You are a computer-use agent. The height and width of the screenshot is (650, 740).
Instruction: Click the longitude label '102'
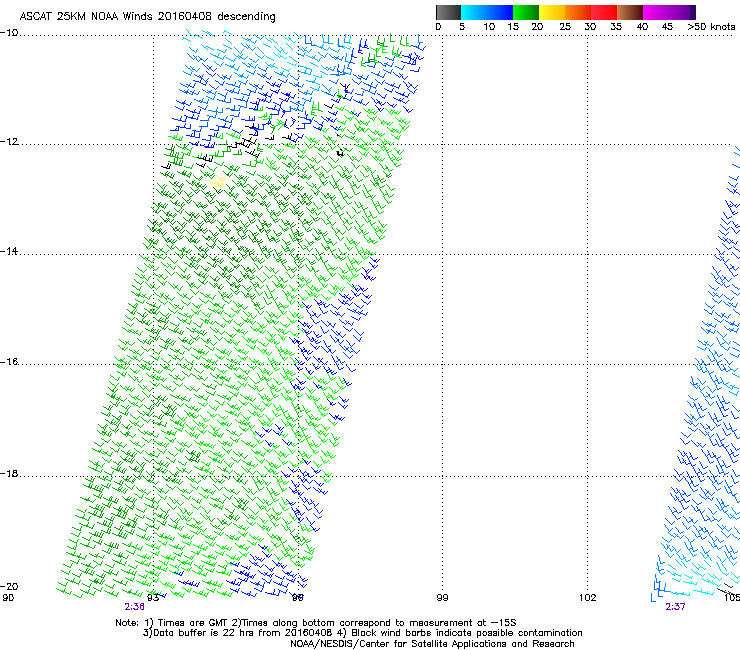click(x=588, y=598)
